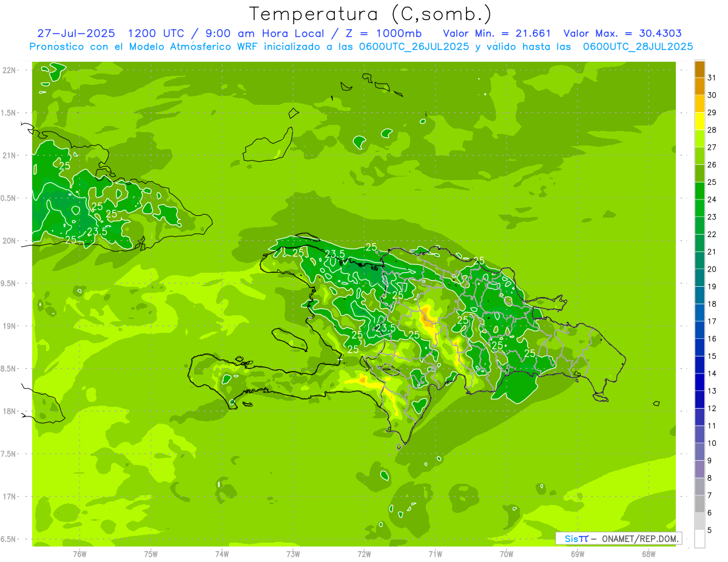The image size is (728, 562).
Task: Click the "69W" longitude label
Action: pos(578,554)
